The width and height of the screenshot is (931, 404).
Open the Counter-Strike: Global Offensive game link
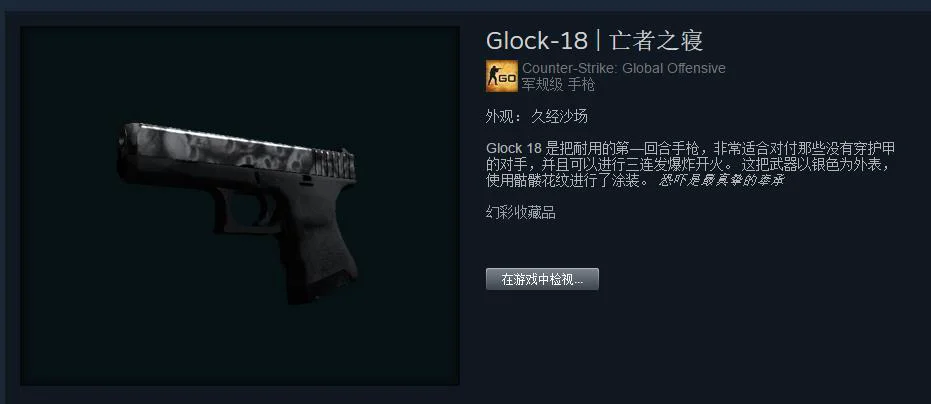623,68
